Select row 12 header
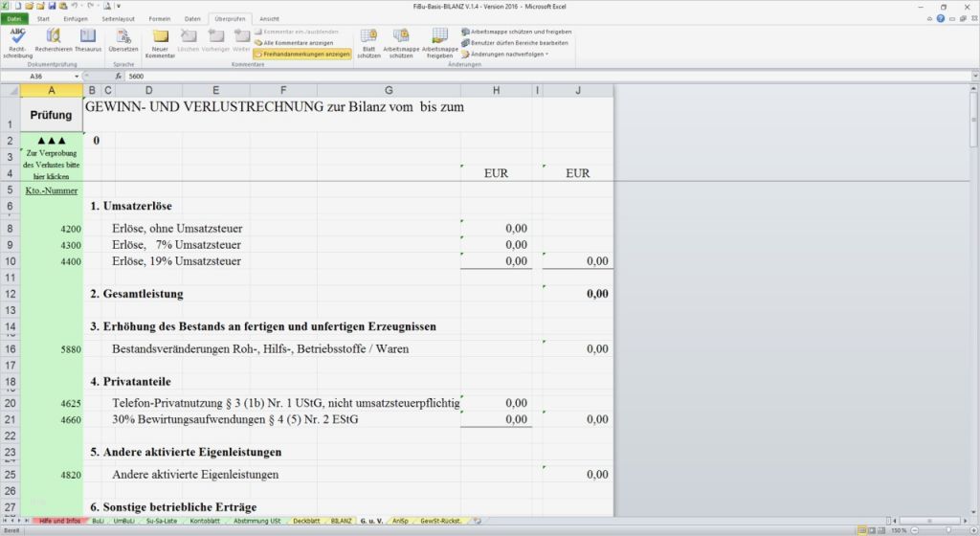Screen dimensions: 980x536 point(10,294)
